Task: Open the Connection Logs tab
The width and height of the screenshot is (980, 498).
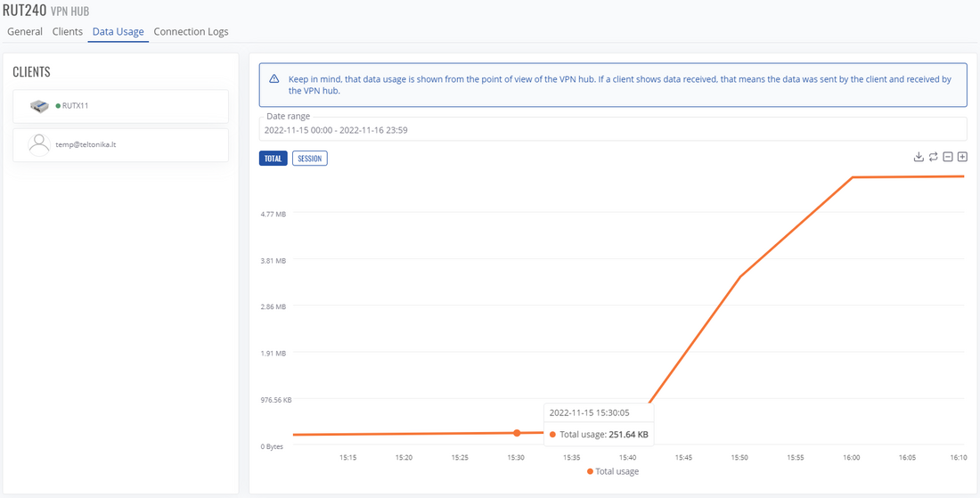Action: click(191, 32)
